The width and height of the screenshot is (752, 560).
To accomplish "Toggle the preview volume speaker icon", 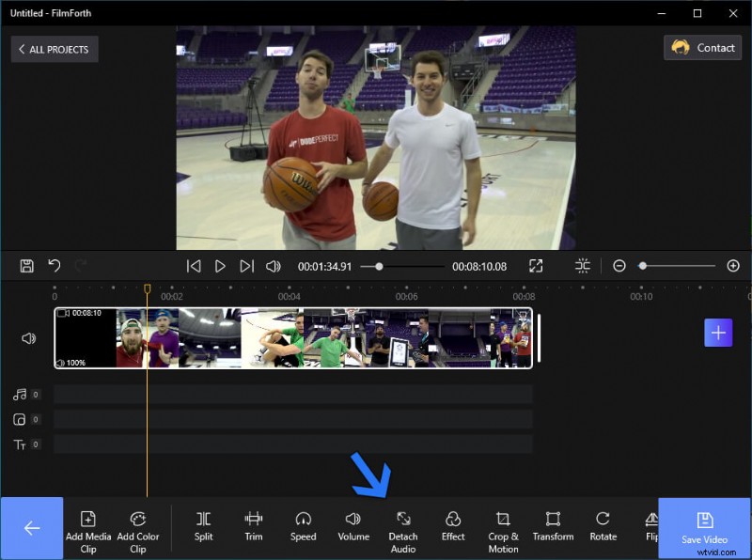I will click(x=274, y=266).
